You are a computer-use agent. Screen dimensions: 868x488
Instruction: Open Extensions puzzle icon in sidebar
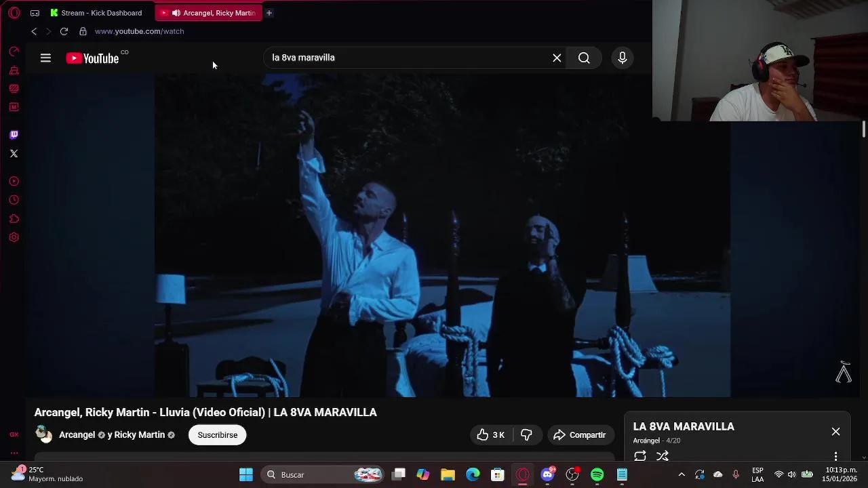pyautogui.click(x=14, y=219)
